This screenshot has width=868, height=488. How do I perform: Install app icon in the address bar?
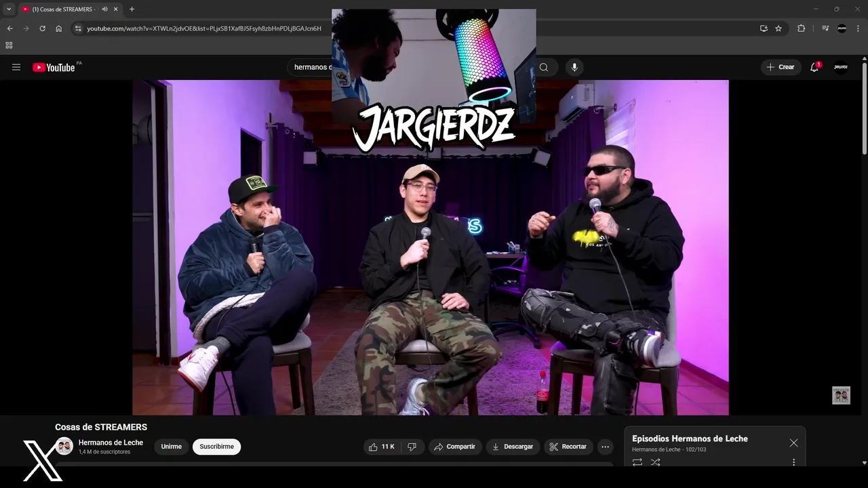point(764,28)
